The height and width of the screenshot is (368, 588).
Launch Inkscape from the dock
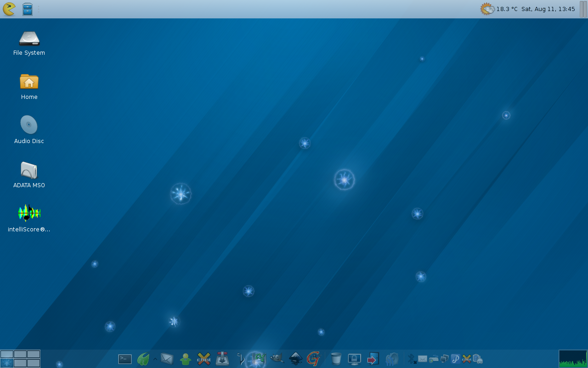point(295,359)
